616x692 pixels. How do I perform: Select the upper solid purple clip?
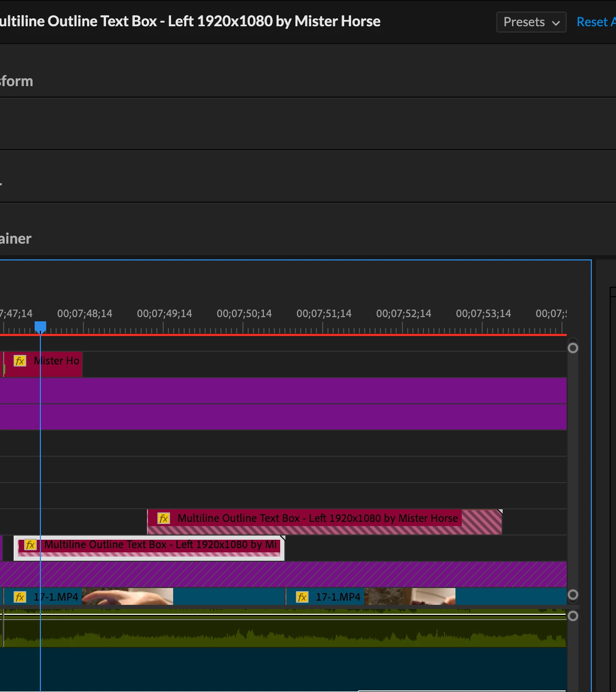283,391
